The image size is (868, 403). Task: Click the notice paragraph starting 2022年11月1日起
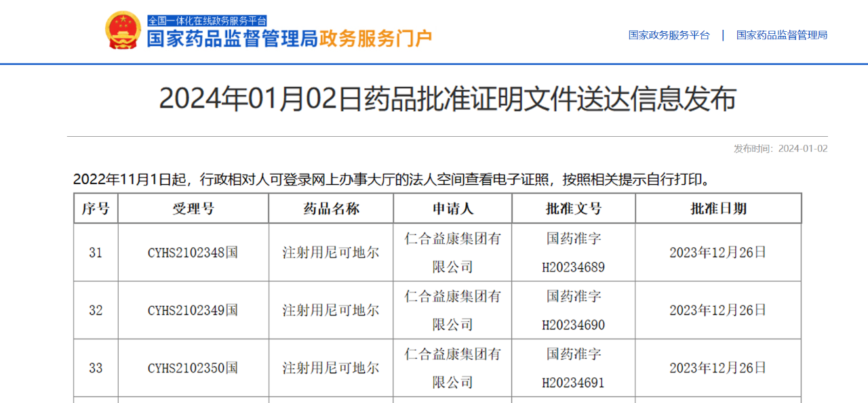click(393, 179)
